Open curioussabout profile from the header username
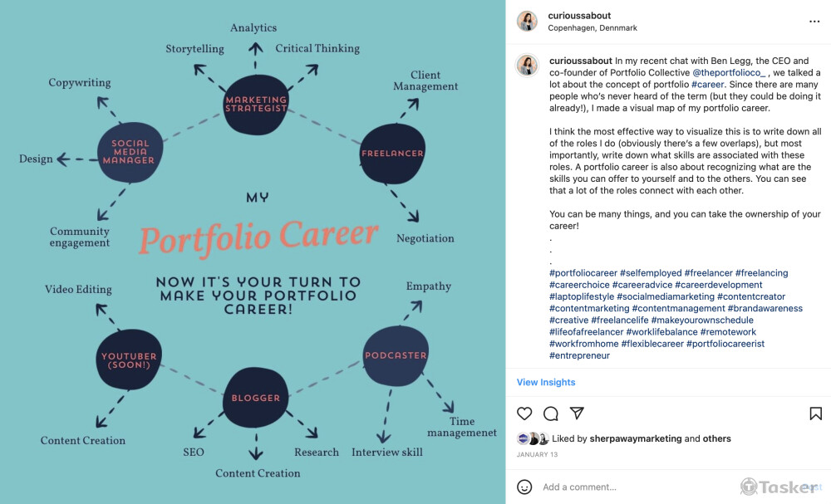Image resolution: width=831 pixels, height=504 pixels. pyautogui.click(x=580, y=16)
